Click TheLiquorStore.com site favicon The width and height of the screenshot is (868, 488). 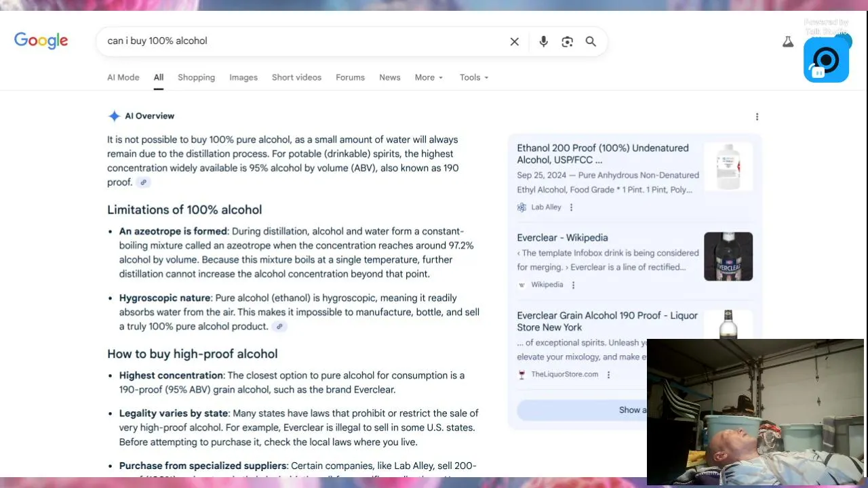(x=521, y=375)
